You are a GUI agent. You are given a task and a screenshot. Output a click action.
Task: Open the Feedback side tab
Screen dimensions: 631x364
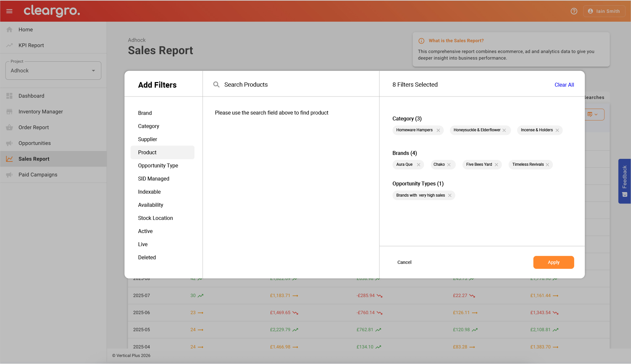click(x=624, y=181)
